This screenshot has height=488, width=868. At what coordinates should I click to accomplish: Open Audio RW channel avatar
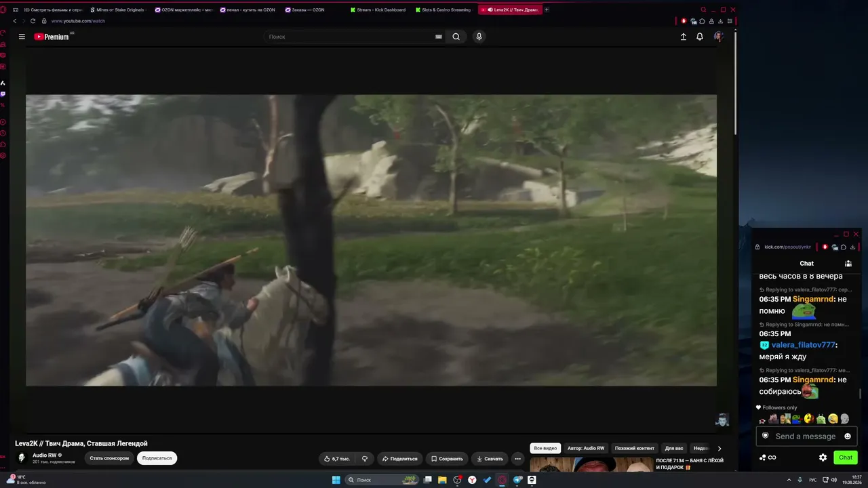22,458
